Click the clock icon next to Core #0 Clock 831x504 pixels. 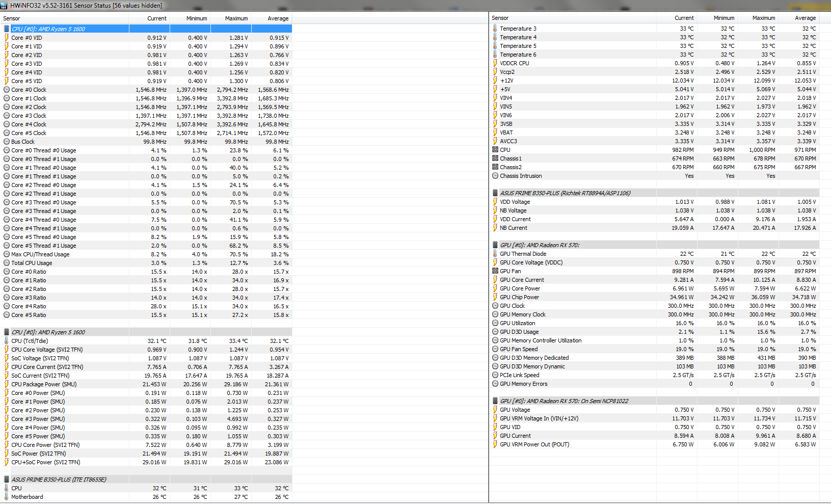pos(7,90)
